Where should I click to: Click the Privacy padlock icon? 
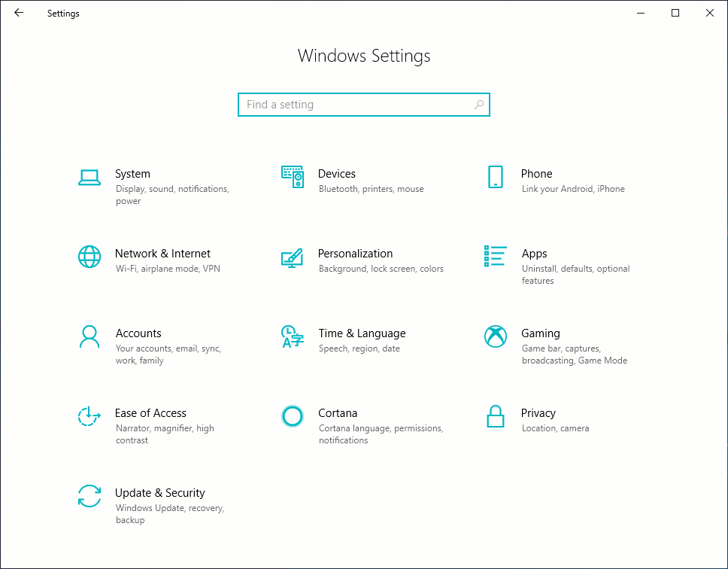(495, 416)
